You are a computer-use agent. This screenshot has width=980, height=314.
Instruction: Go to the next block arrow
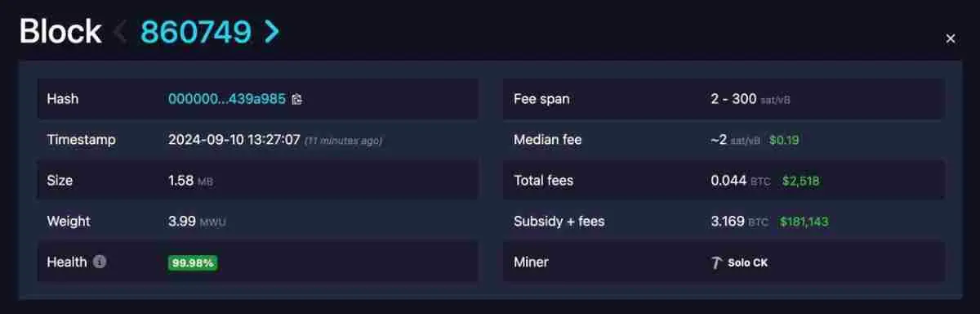pyautogui.click(x=273, y=32)
